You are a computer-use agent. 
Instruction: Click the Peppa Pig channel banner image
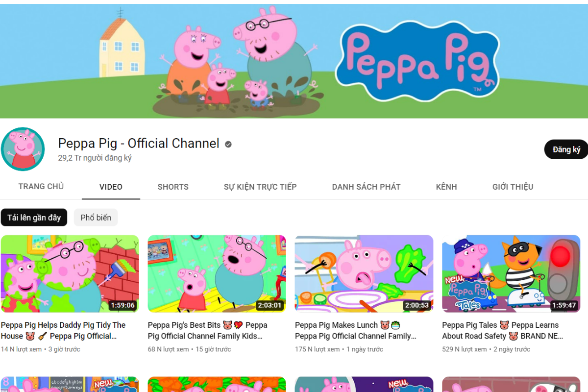coord(294,61)
